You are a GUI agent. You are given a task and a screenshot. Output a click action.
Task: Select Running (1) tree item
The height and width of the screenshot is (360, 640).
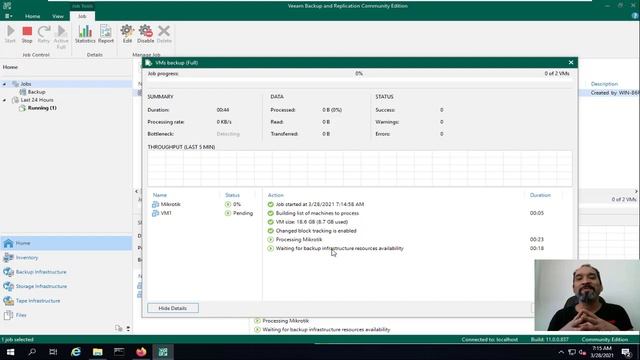coord(42,108)
